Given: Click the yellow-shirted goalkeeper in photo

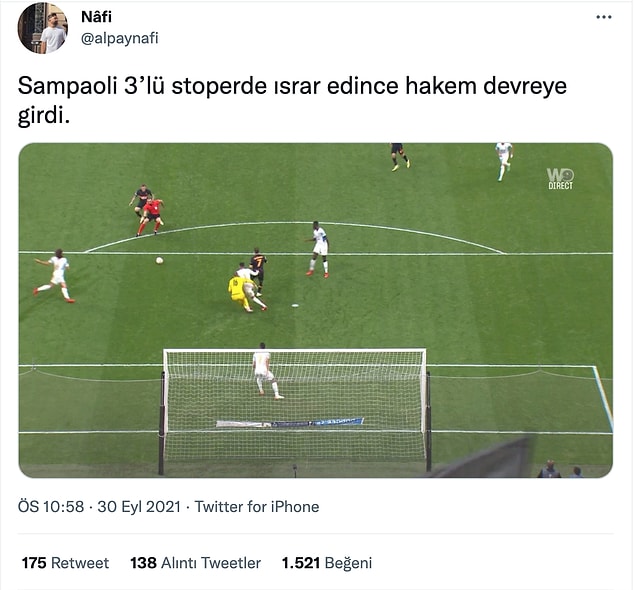Looking at the screenshot, I should click(x=239, y=294).
